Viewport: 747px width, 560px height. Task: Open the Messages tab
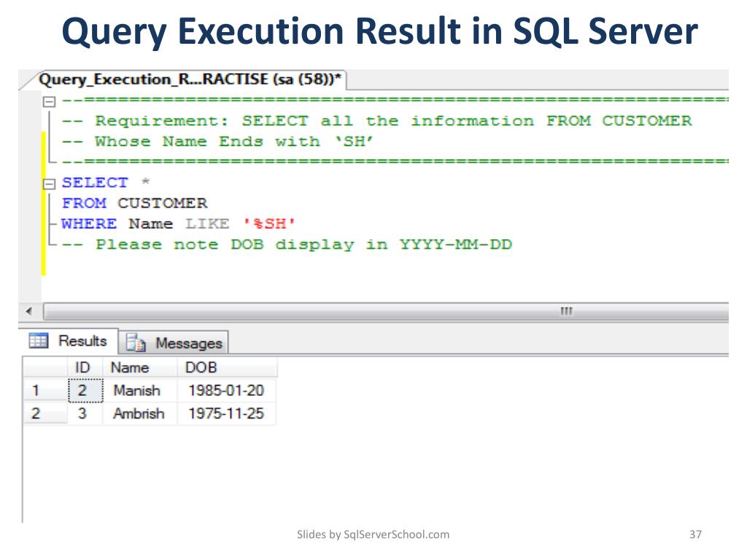[x=174, y=343]
